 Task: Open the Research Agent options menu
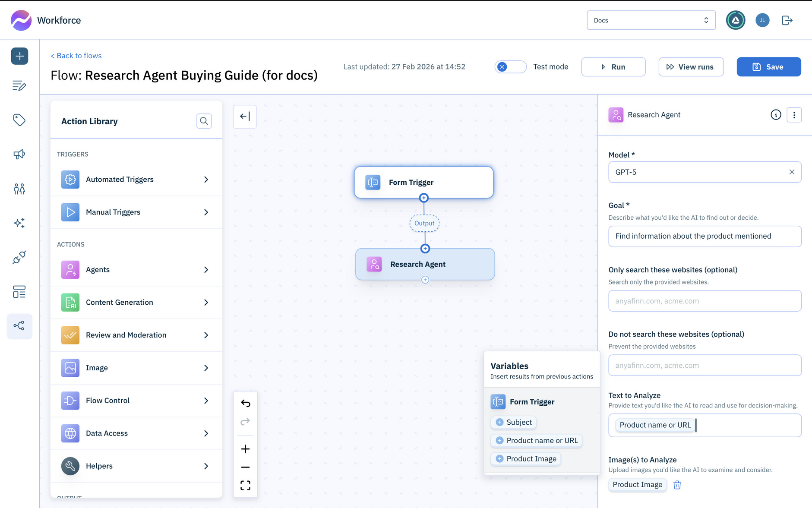[794, 115]
